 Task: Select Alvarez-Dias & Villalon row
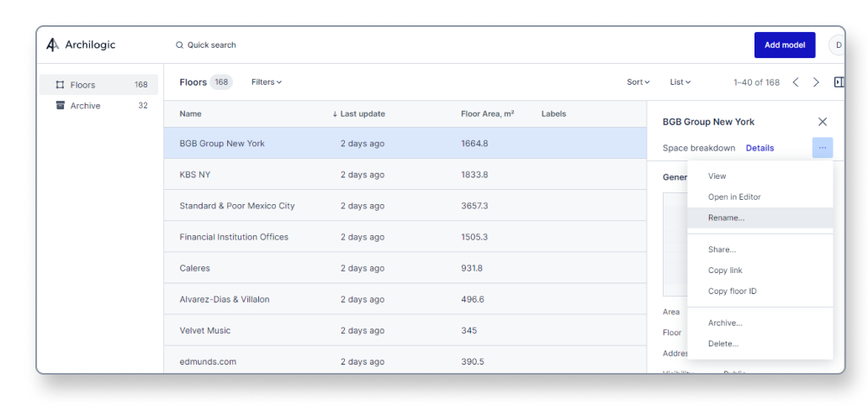405,299
